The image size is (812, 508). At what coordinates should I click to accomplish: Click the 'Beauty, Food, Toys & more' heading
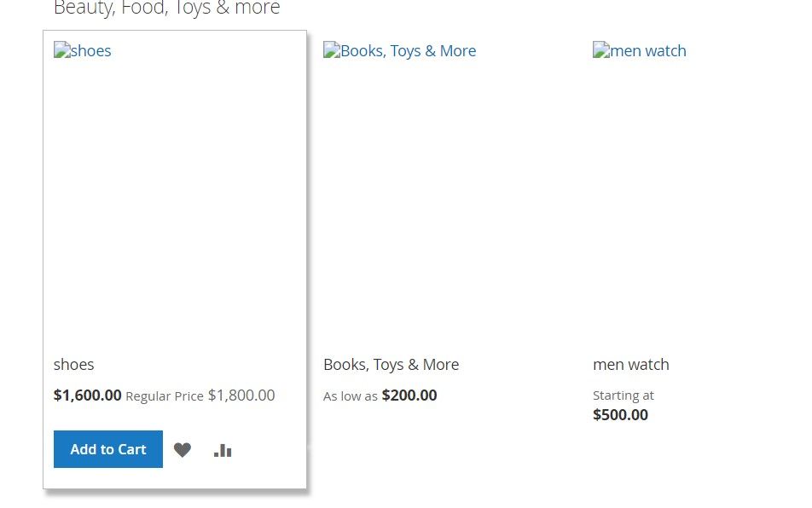(166, 9)
